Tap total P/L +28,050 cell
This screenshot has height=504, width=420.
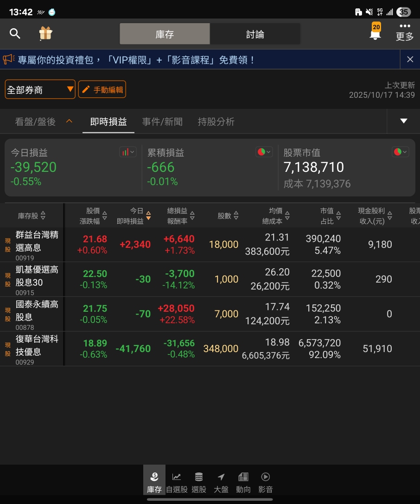176,308
